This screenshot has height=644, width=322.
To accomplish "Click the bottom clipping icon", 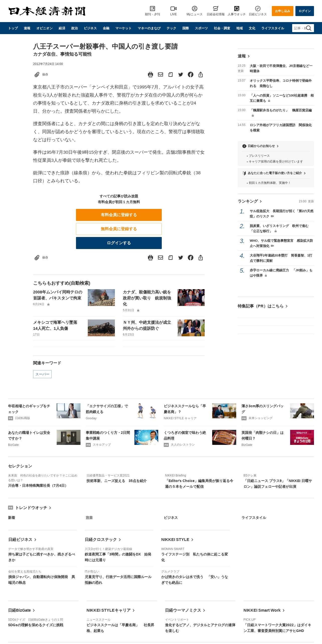I will pos(171,258).
